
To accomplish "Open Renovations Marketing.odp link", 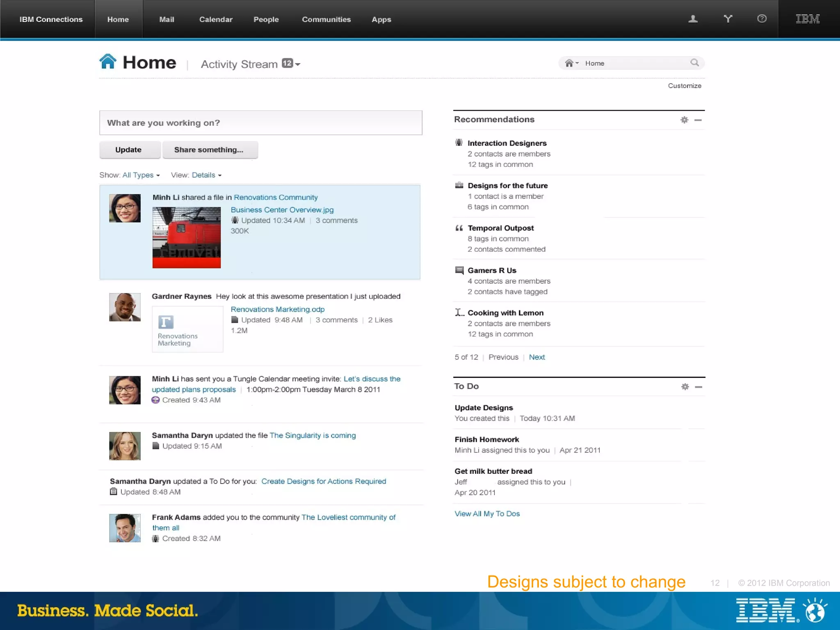I will [x=278, y=309].
